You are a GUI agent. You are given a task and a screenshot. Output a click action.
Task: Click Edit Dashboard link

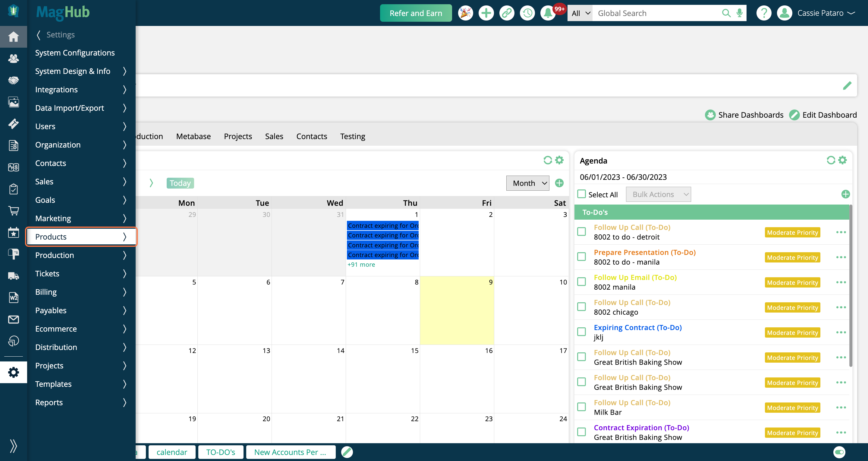[823, 115]
